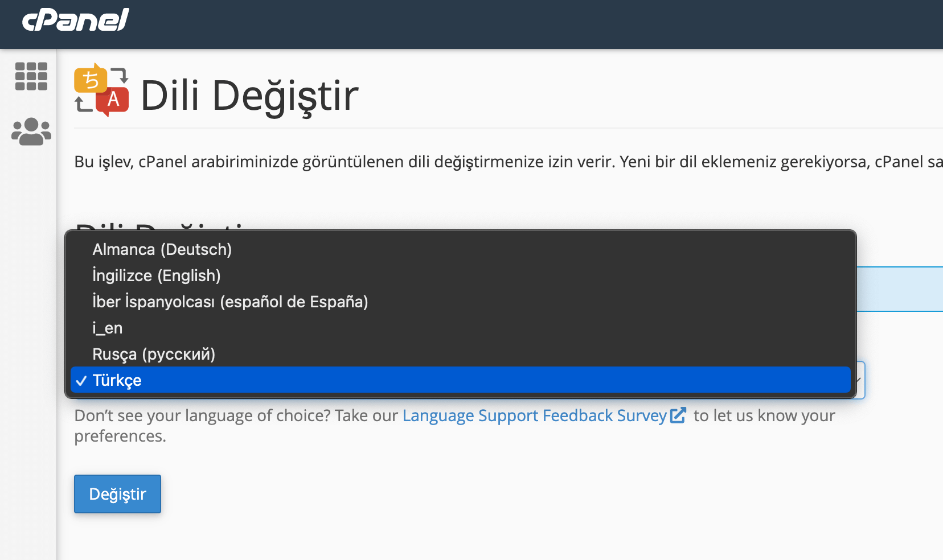Screen dimensions: 943x560
Task: Click the light blue info box on right
Action: 900,289
